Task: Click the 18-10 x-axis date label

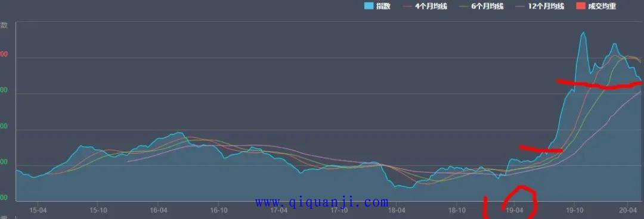Action: [x=457, y=210]
